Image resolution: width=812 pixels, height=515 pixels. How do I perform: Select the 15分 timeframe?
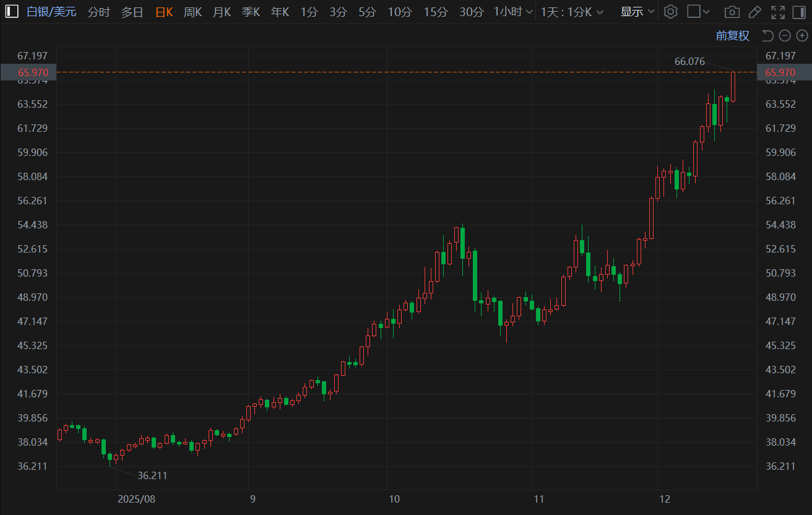click(436, 12)
